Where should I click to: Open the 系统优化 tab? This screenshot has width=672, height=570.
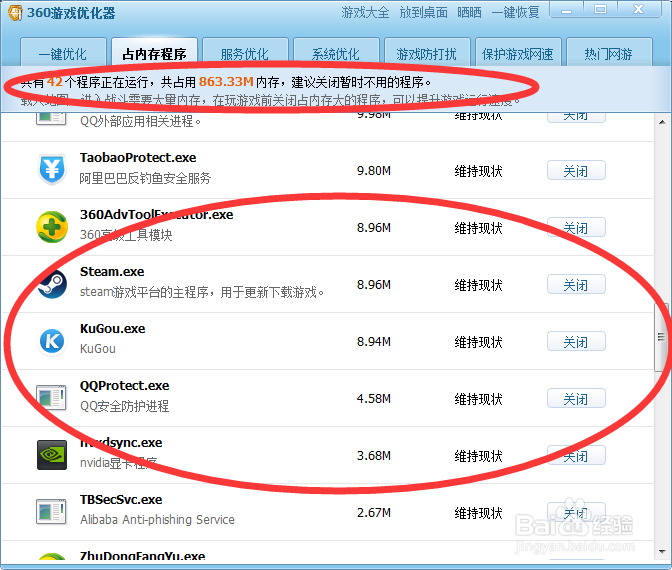coord(336,54)
